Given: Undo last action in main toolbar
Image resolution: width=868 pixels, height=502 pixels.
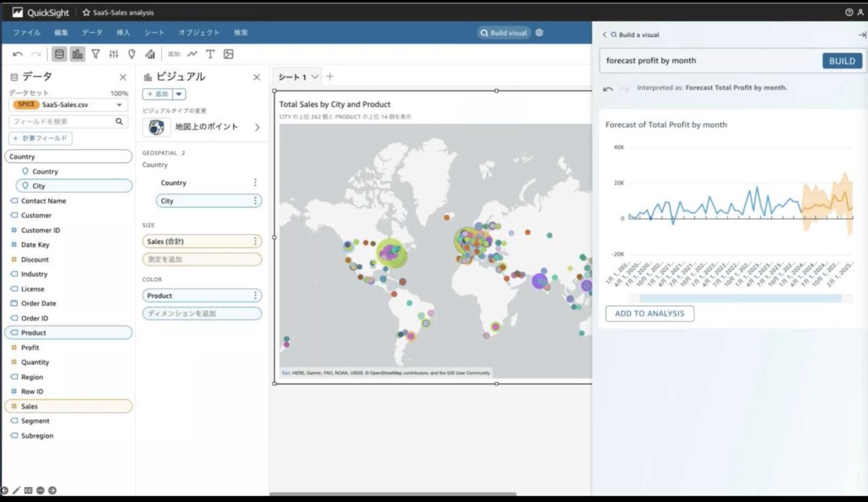Looking at the screenshot, I should (x=17, y=54).
